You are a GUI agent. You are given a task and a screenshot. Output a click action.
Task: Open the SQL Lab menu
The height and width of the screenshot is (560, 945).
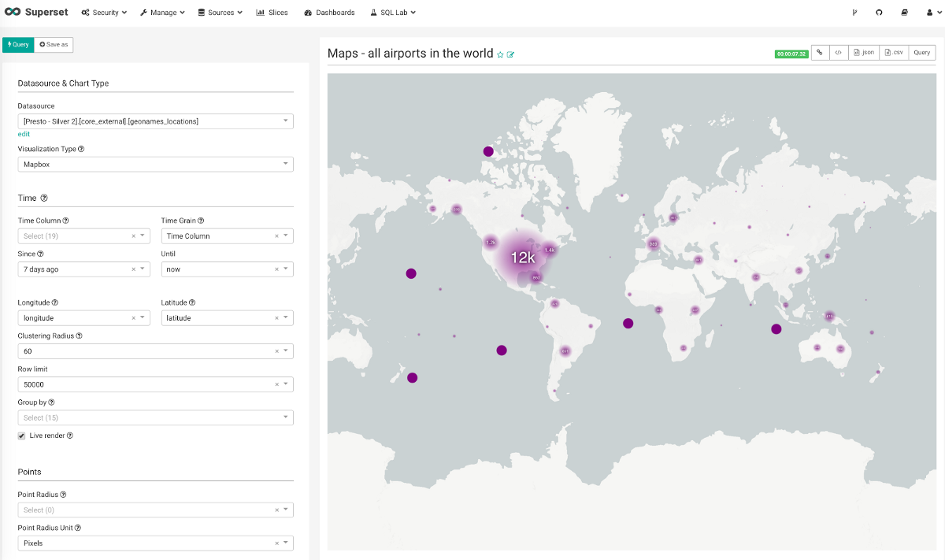pos(393,13)
